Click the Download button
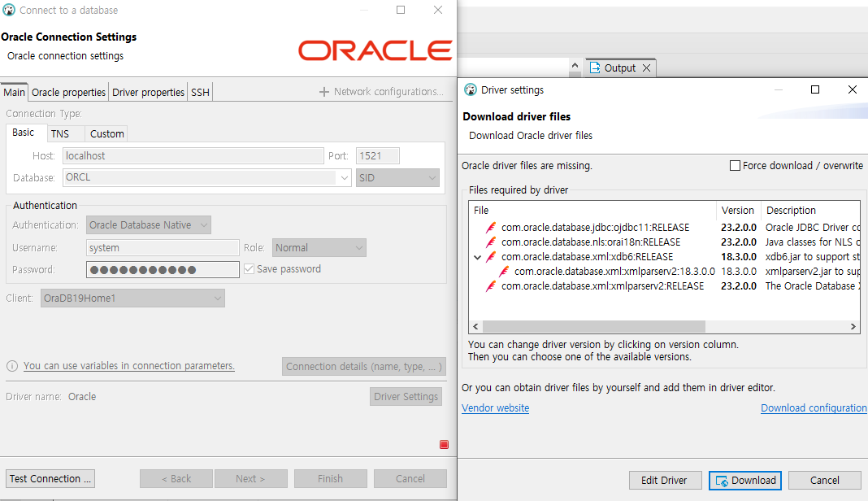868x501 pixels. tap(745, 481)
